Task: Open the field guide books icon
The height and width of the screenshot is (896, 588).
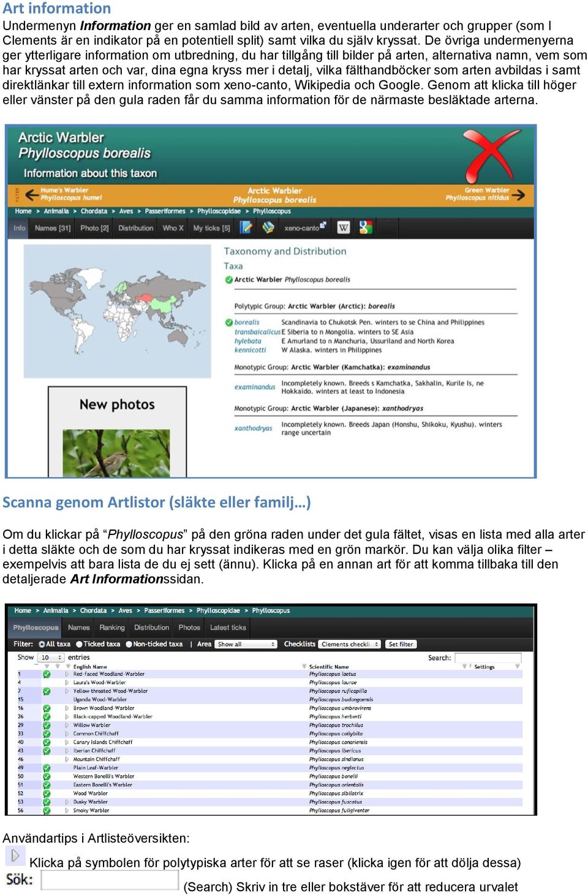Action: [x=268, y=227]
